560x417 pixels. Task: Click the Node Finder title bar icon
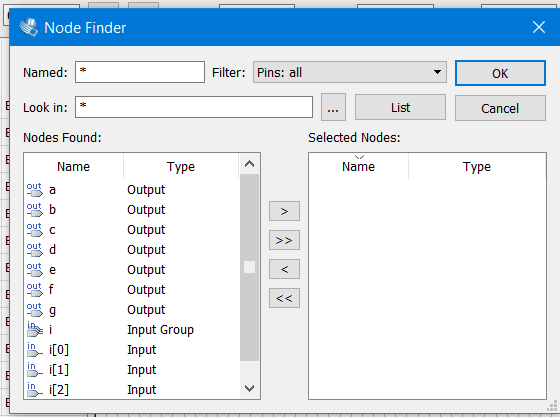[x=29, y=27]
